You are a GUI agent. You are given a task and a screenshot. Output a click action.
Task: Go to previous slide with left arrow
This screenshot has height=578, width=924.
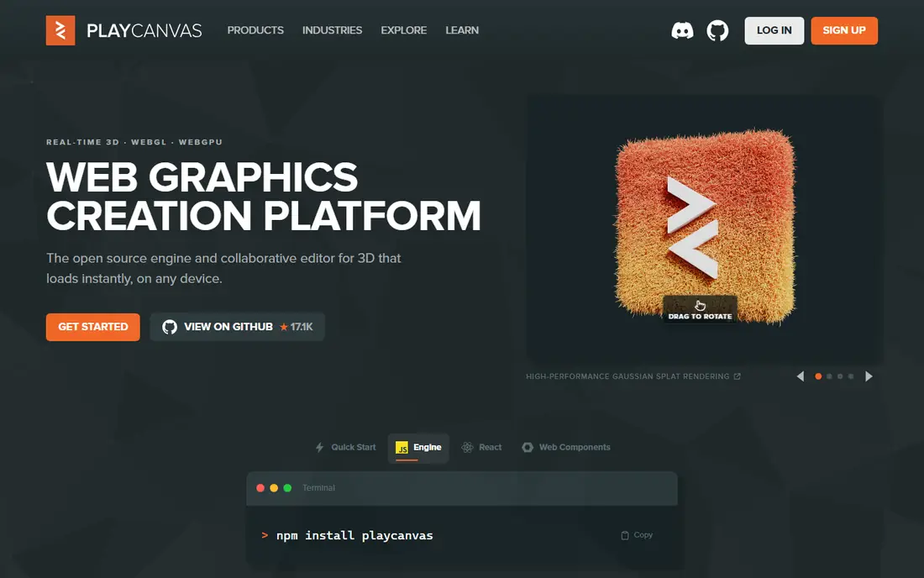pos(801,376)
